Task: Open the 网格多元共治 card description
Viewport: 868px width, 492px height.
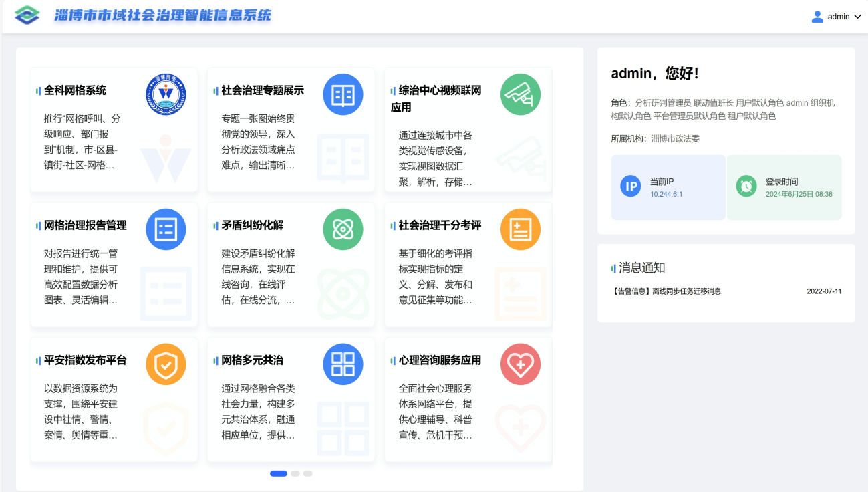Action: (x=259, y=412)
